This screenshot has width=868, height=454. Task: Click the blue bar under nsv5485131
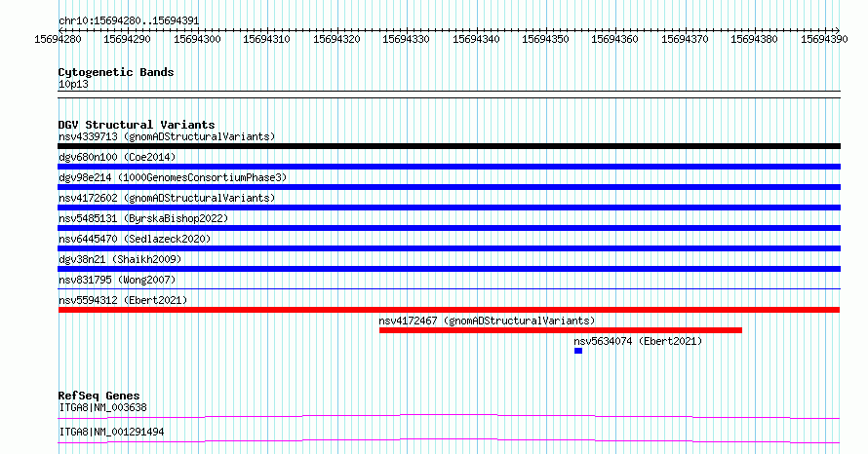[x=449, y=228]
